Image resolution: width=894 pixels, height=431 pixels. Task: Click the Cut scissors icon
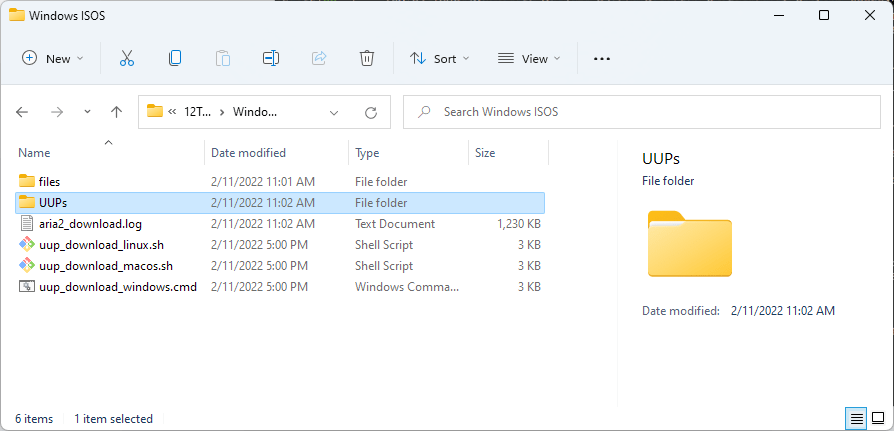tap(127, 59)
